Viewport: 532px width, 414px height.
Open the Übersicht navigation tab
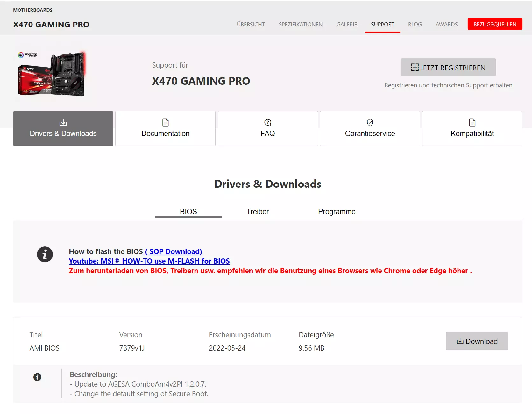tap(251, 25)
